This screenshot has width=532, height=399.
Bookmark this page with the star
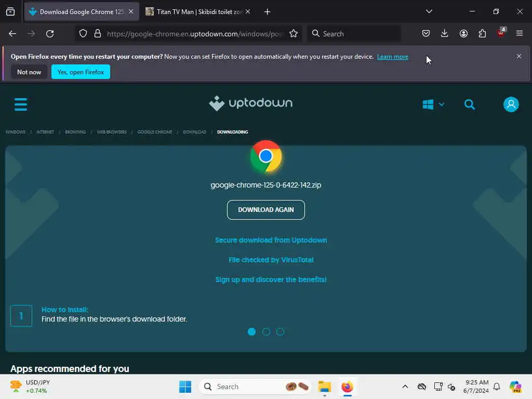(x=294, y=34)
